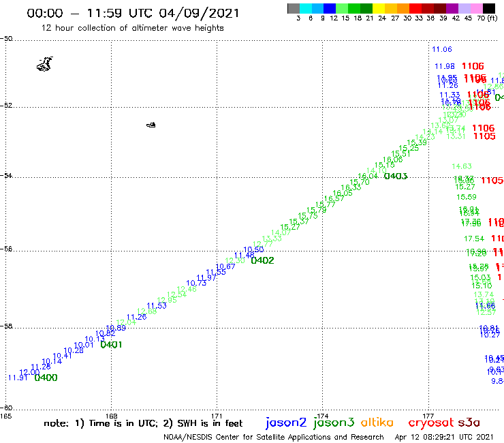
Task: Click the wave height value 13.33
Action: 272,239
